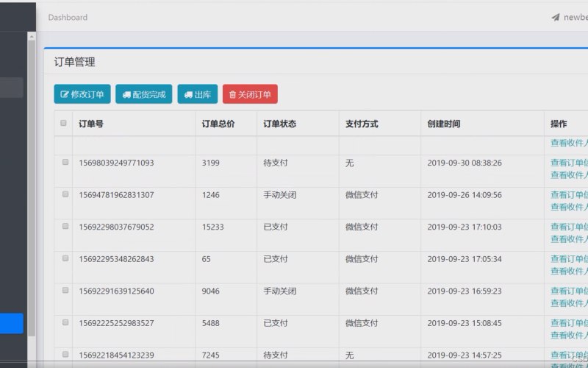Click the 订单状态 column header
The image size is (588, 368).
point(280,124)
